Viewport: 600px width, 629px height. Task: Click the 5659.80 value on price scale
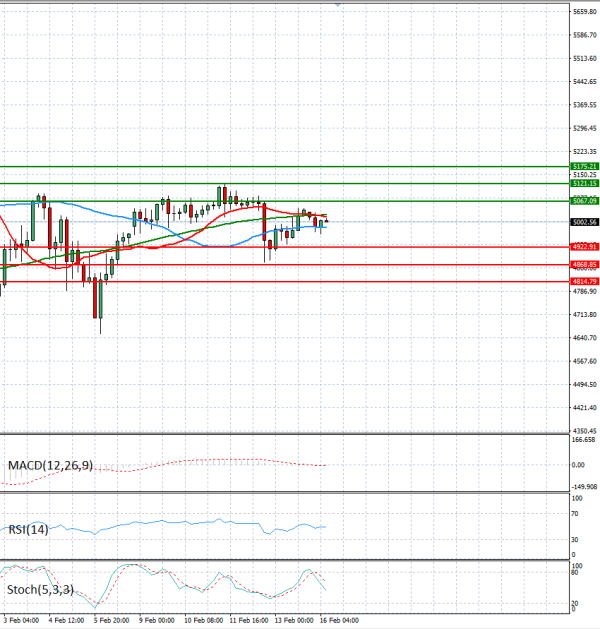point(584,12)
